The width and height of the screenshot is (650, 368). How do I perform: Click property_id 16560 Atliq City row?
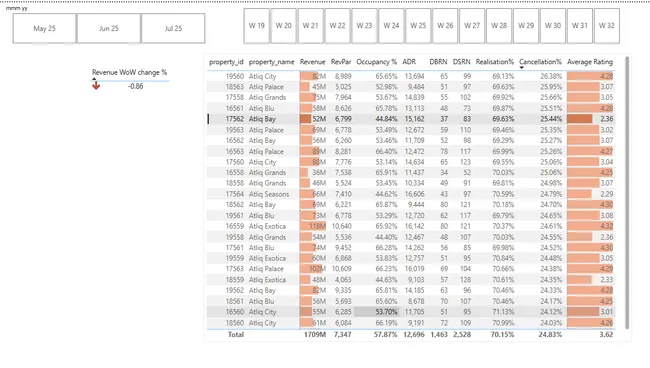410,312
